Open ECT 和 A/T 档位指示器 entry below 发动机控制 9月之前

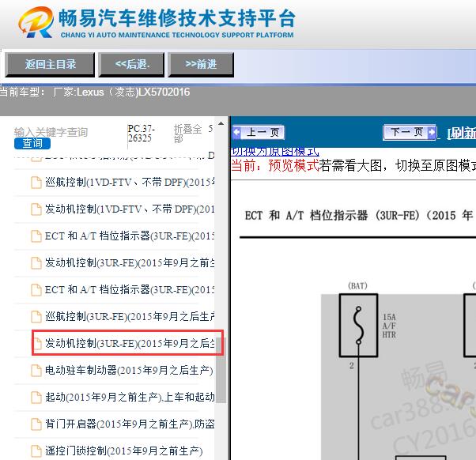pyautogui.click(x=130, y=289)
